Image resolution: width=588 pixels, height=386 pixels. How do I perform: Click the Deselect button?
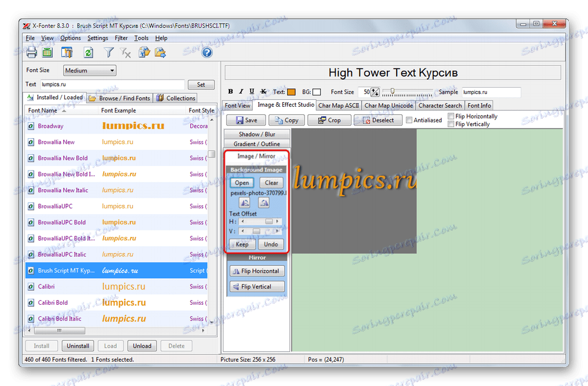[378, 120]
